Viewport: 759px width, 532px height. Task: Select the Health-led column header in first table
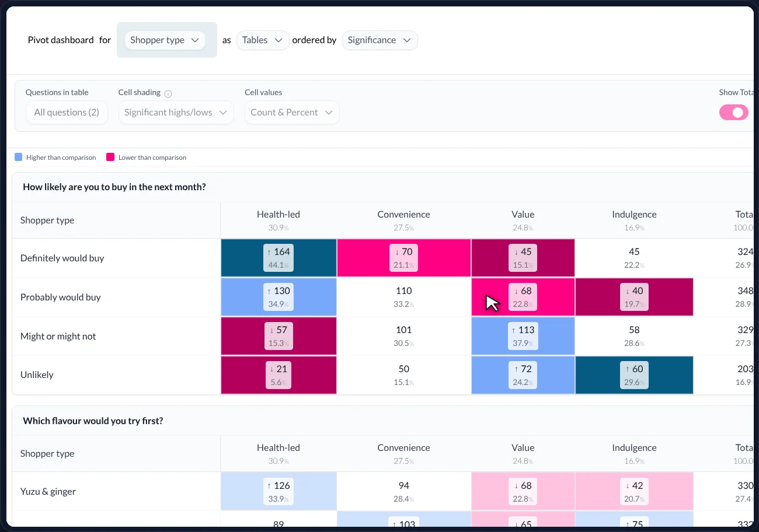point(278,220)
